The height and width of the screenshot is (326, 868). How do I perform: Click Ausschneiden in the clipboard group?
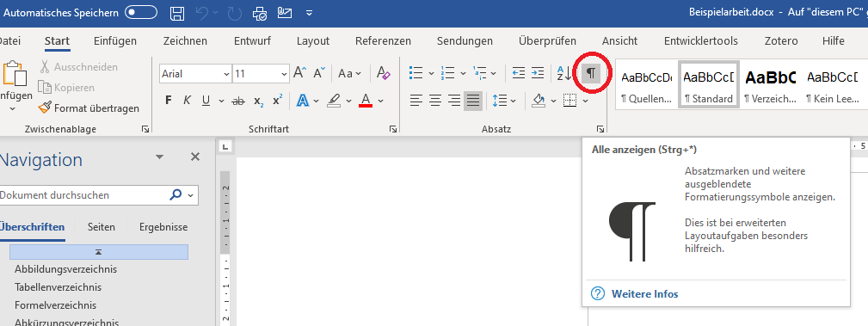(79, 67)
